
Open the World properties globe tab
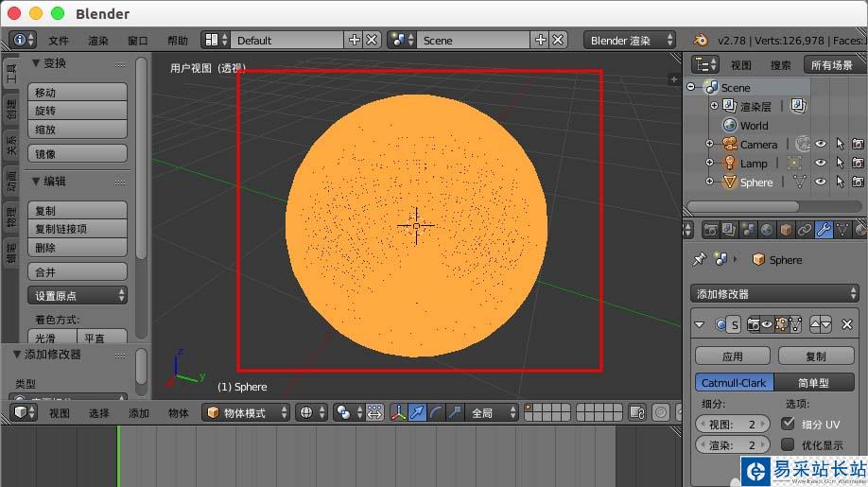click(767, 230)
